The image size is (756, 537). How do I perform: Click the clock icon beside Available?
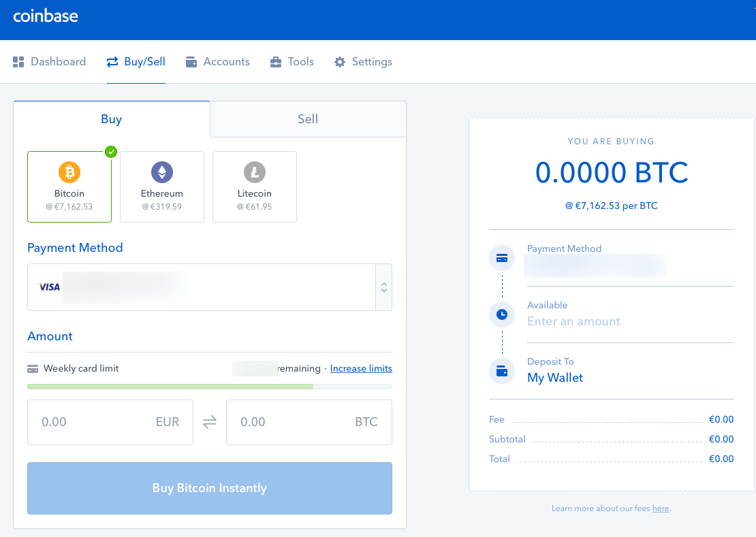(x=502, y=314)
